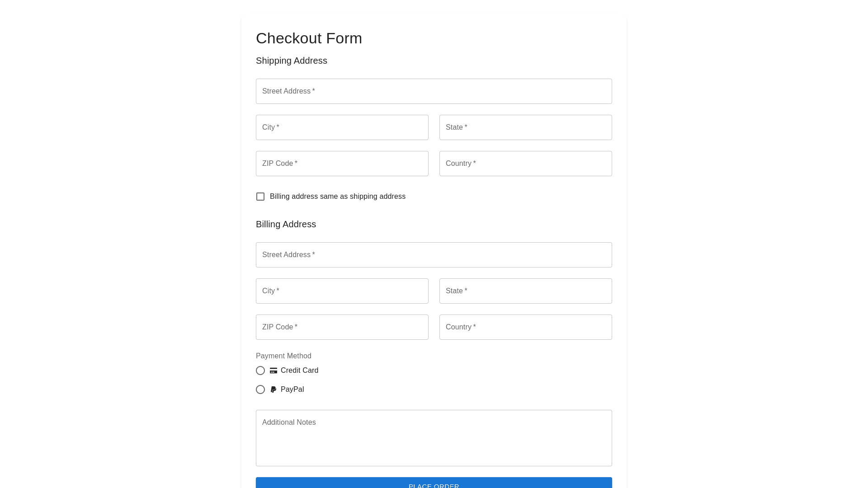The image size is (868, 488).
Task: Focus the billing ZIP Code field
Action: point(342,327)
